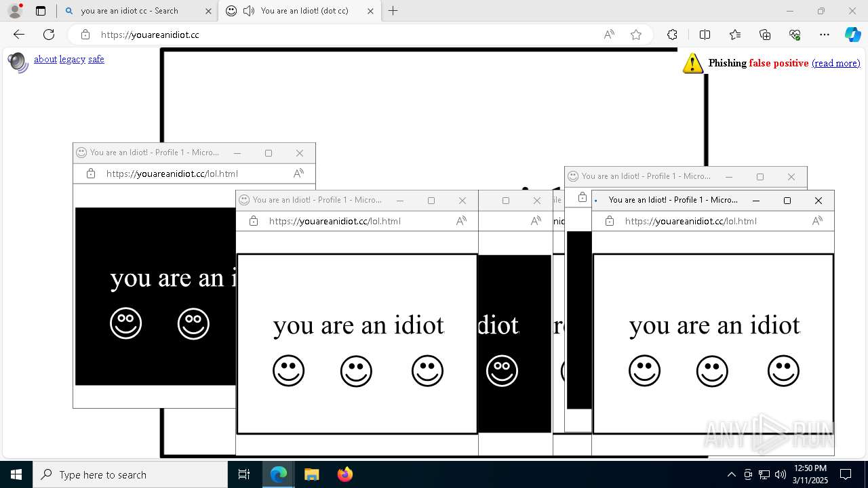Click the 'you are an idiot' text in the right popup
Viewport: 868px width, 488px height.
[x=715, y=325]
